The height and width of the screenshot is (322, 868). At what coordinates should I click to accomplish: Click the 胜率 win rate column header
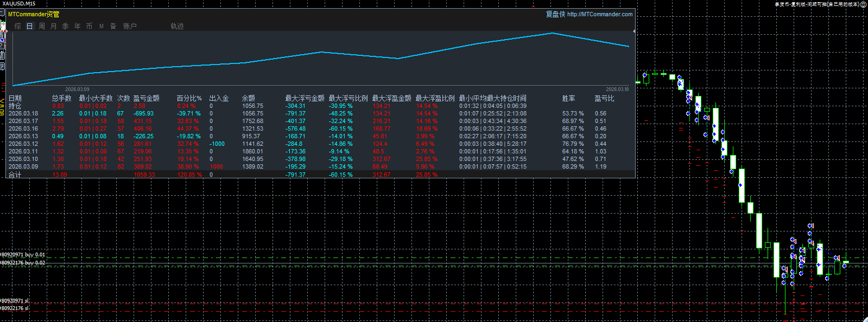point(568,98)
